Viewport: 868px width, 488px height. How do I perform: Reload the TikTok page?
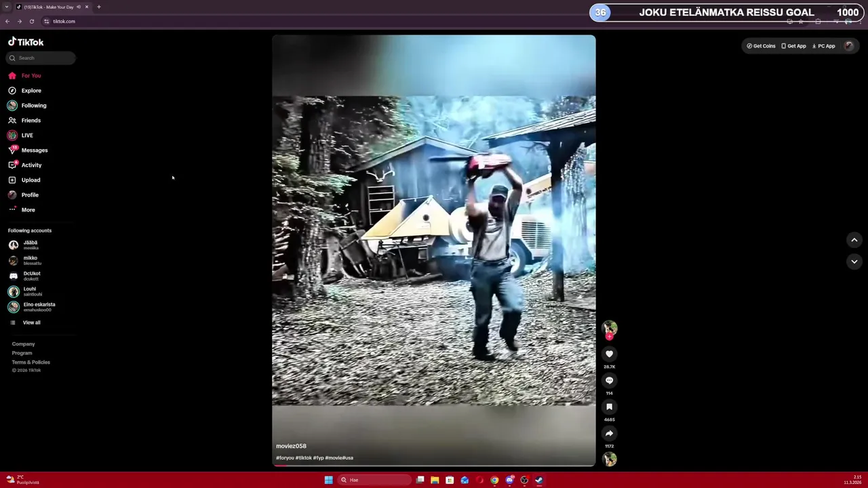point(32,21)
